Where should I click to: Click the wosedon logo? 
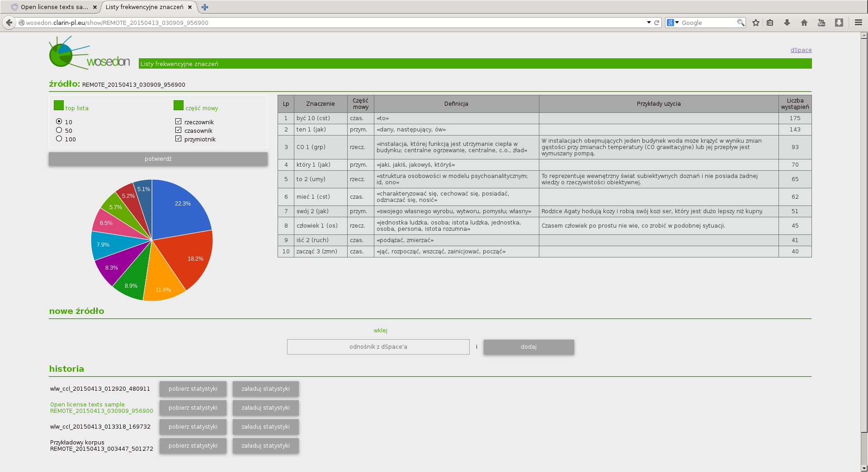click(x=90, y=53)
